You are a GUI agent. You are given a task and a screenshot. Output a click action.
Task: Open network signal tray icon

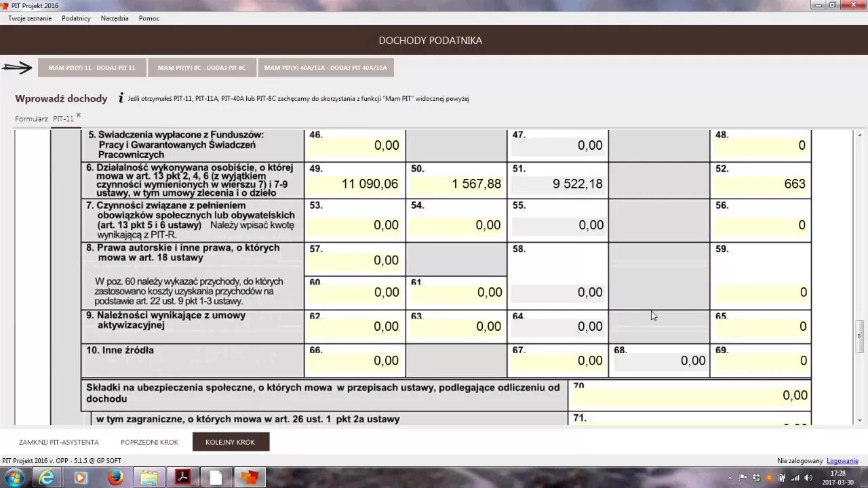tap(795, 477)
